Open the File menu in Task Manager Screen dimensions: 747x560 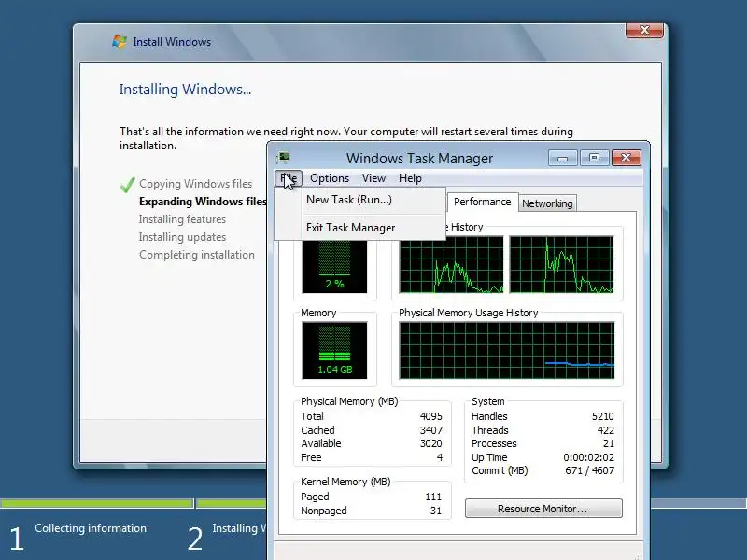click(289, 178)
